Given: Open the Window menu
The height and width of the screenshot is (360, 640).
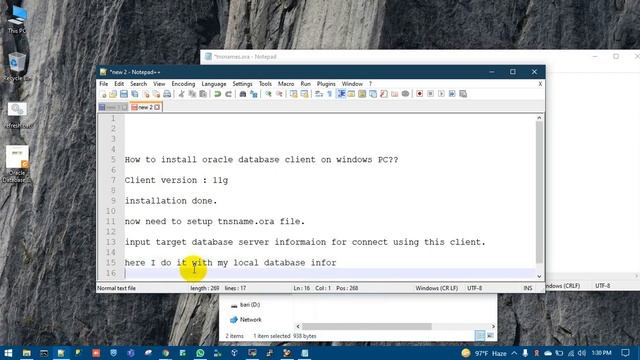Looking at the screenshot, I should click(x=352, y=84).
